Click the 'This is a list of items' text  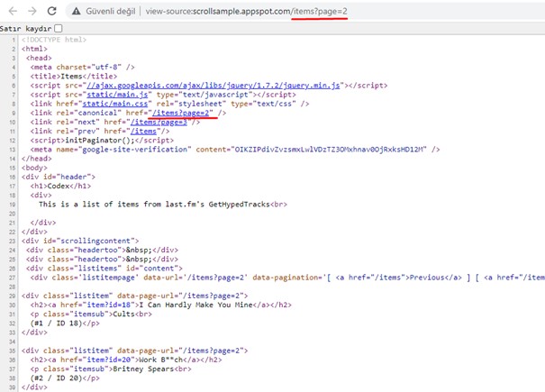point(163,205)
